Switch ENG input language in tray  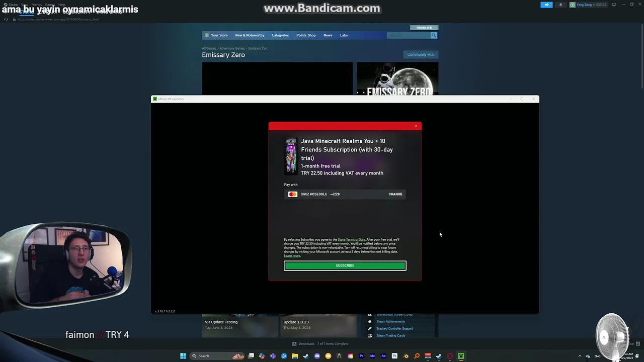pos(597,356)
